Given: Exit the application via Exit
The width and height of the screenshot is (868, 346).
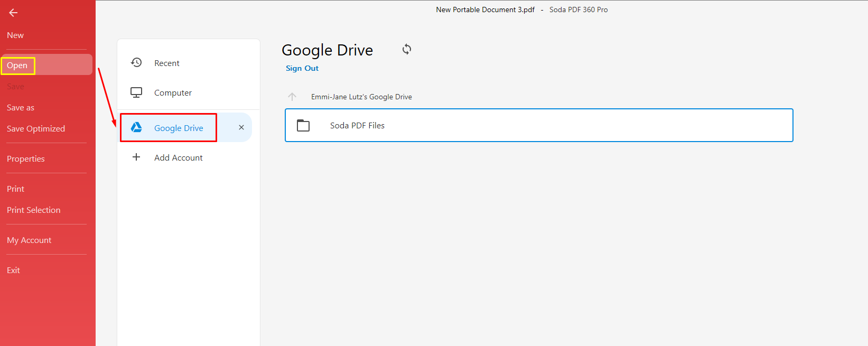Looking at the screenshot, I should (x=13, y=270).
